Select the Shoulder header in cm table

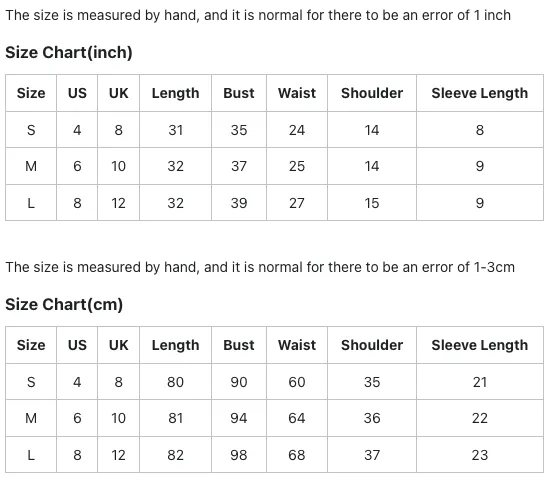point(372,345)
